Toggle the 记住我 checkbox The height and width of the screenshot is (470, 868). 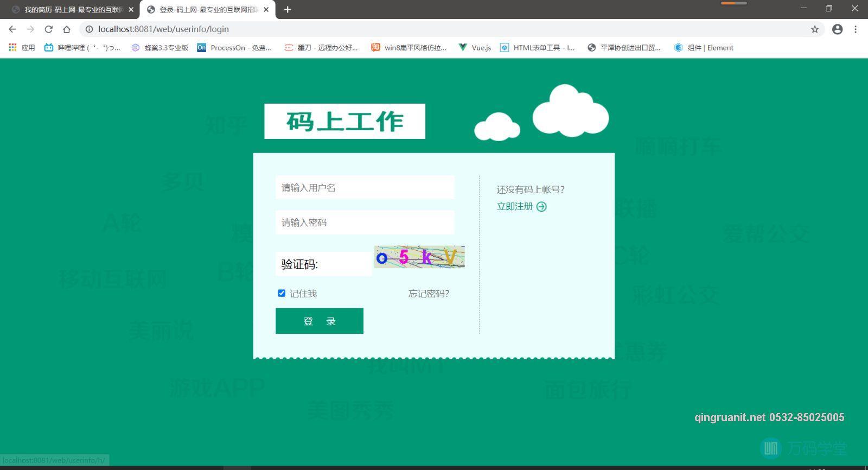tap(282, 293)
